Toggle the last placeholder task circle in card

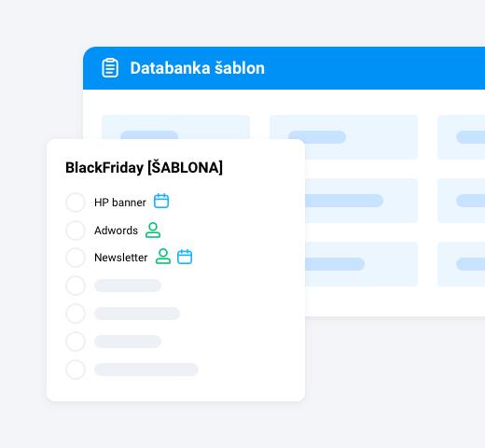76,370
